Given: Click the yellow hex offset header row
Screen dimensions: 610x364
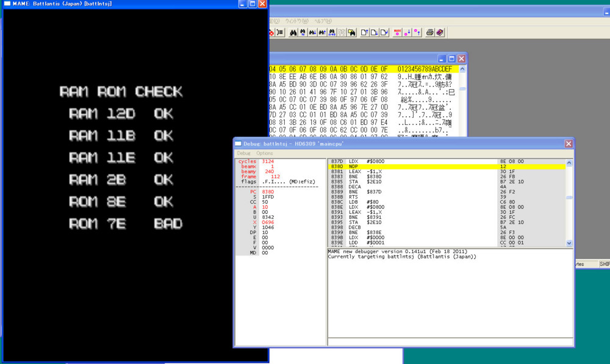Looking at the screenshot, I should [364, 69].
